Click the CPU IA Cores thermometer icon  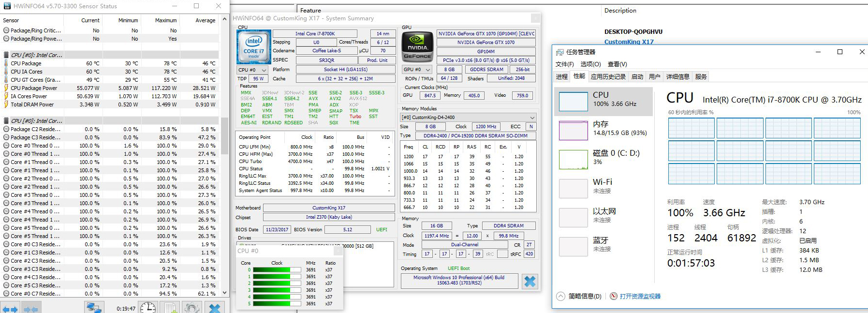point(6,72)
